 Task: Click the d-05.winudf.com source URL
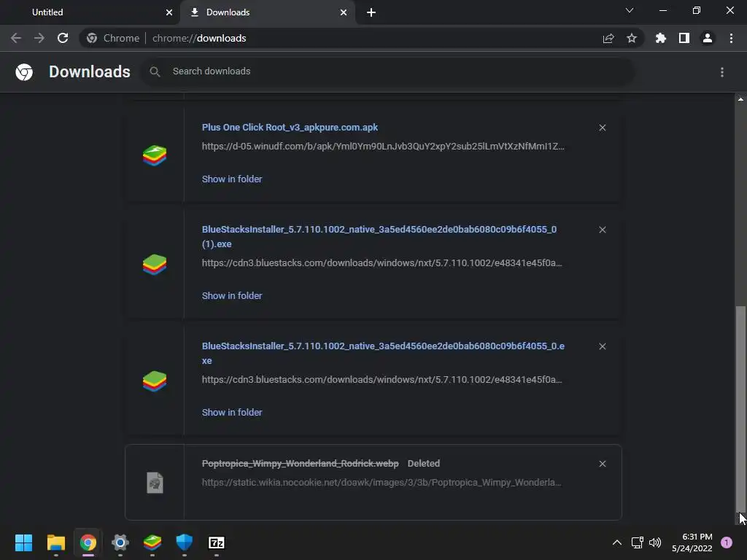pyautogui.click(x=383, y=146)
